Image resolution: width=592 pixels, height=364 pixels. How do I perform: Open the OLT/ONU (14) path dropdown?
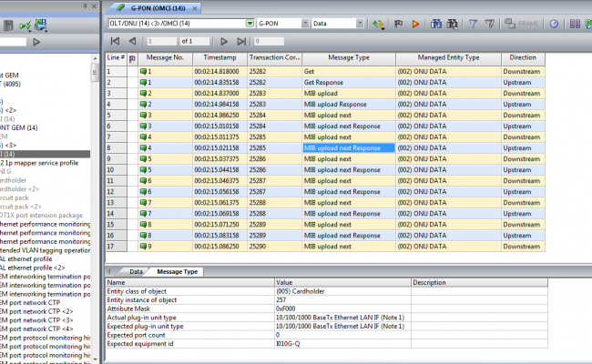coord(250,24)
